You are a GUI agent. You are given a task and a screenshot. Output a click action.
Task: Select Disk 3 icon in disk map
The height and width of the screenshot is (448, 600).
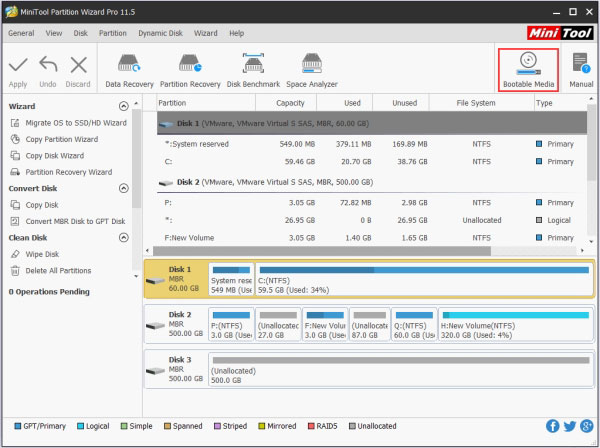coord(155,371)
